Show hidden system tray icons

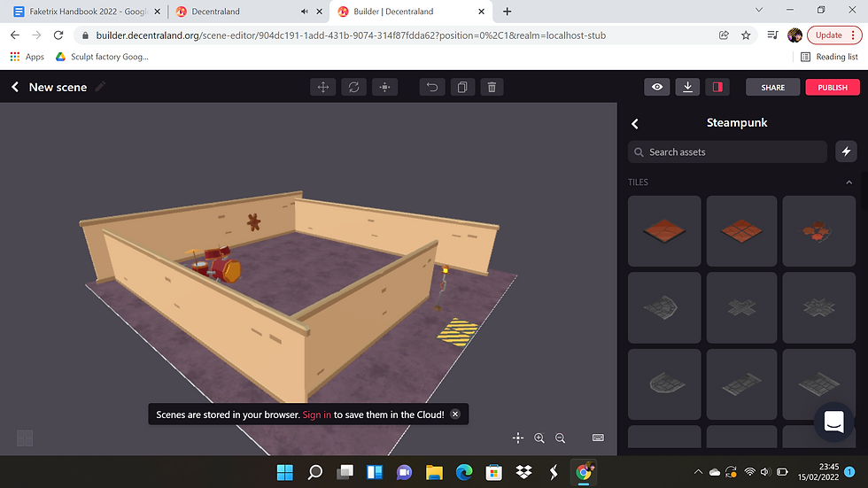(x=698, y=472)
